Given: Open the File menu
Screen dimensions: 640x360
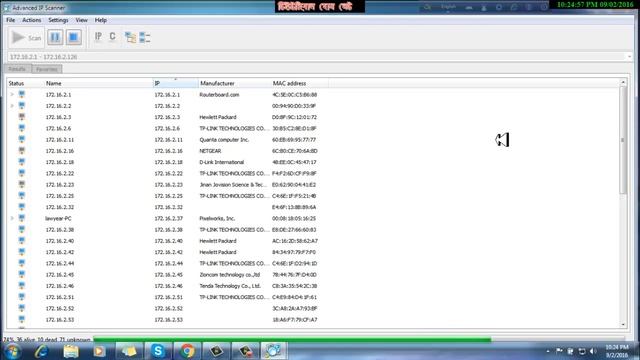Looking at the screenshot, I should [11, 20].
